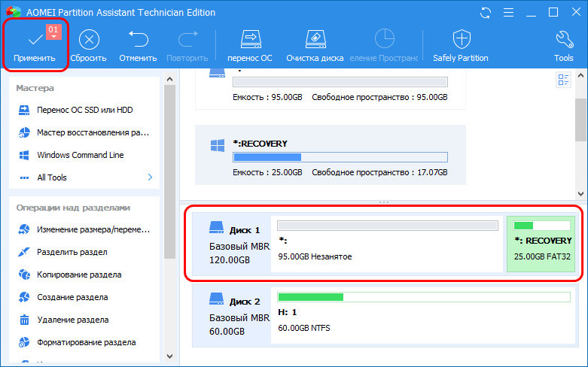Click the RECOVERY card usage bar
This screenshot has height=367, width=588.
[x=340, y=157]
